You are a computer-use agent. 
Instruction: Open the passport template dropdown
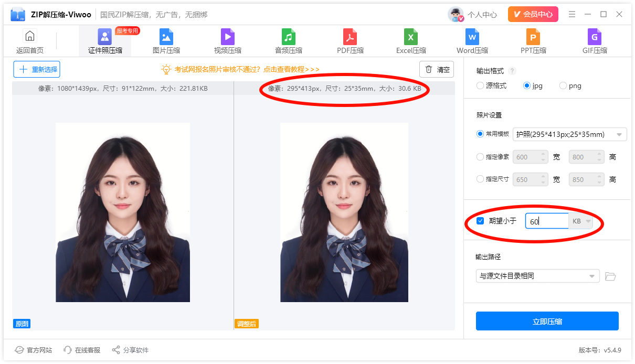click(570, 134)
